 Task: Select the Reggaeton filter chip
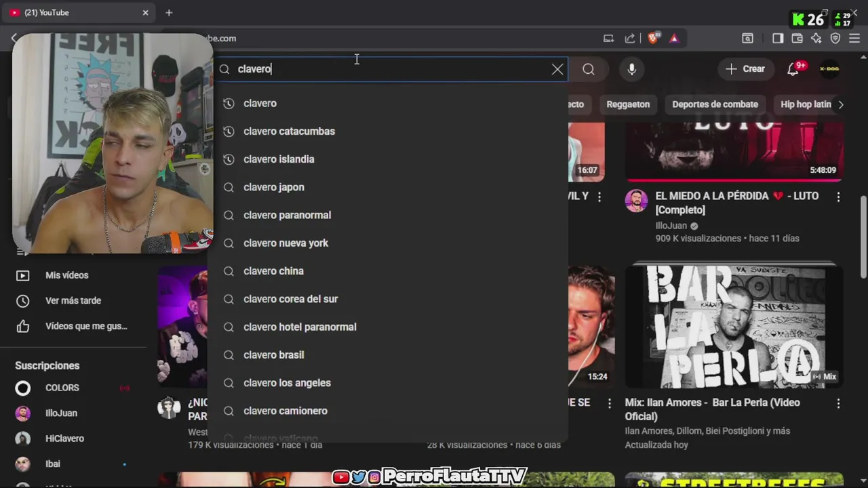[628, 104]
